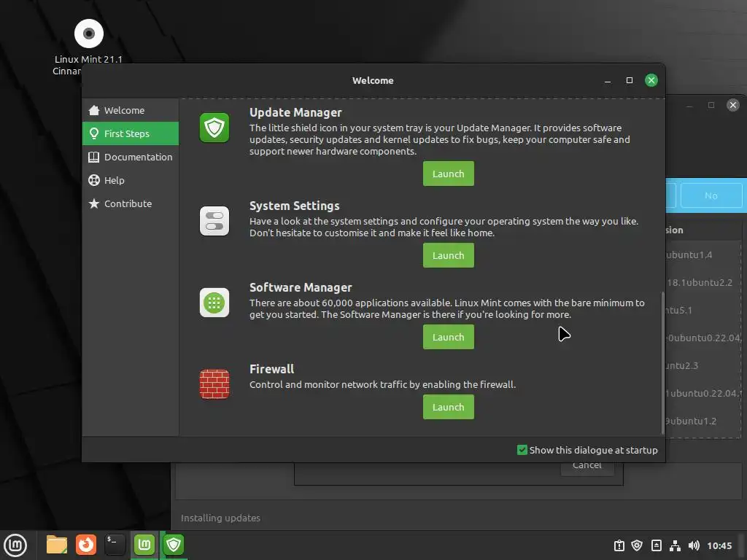Click the tray icon between shield and network
This screenshot has width=747, height=560.
click(656, 545)
